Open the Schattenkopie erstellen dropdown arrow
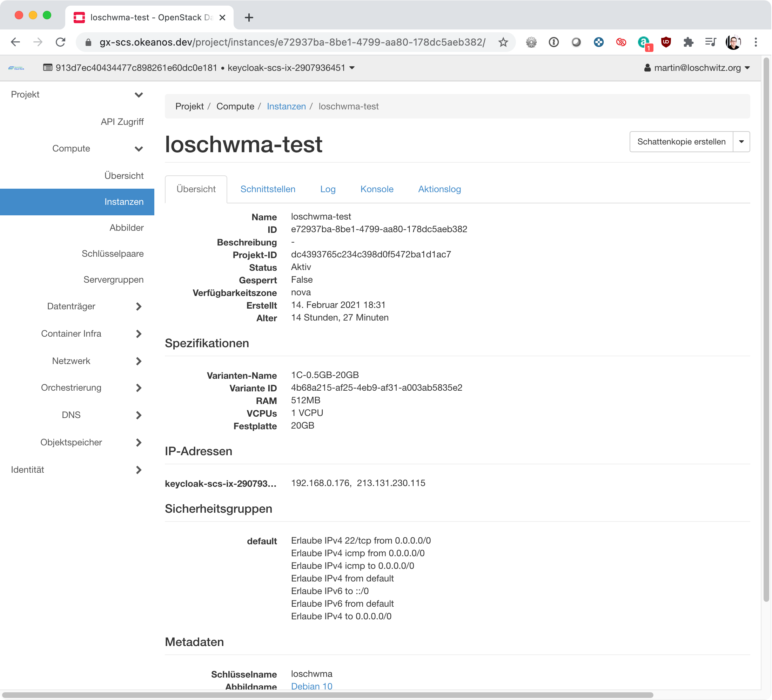Viewport: 772px width, 700px height. 741,142
